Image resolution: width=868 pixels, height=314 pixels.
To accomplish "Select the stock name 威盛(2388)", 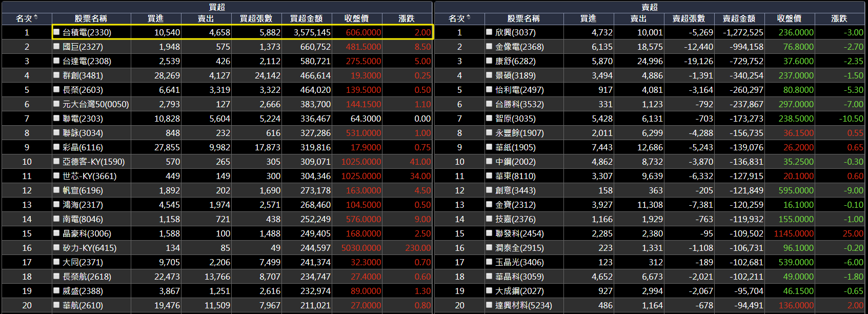I will click(x=83, y=291).
